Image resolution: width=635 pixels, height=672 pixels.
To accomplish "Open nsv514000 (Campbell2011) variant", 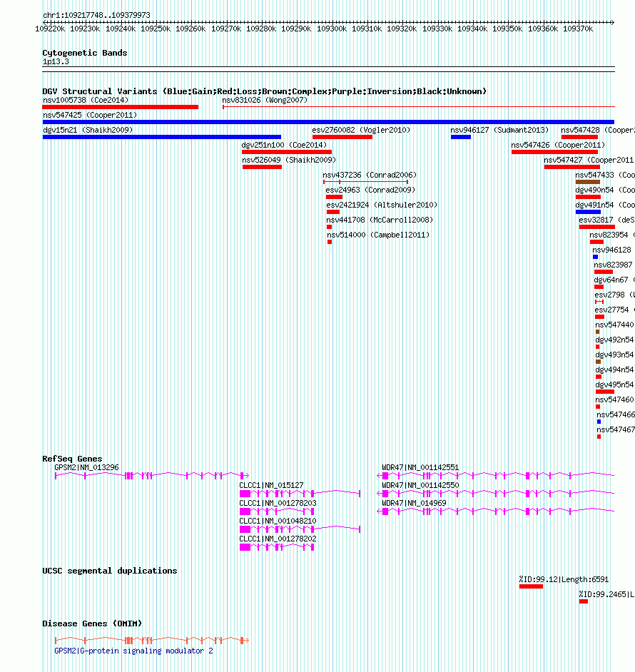I will [378, 235].
